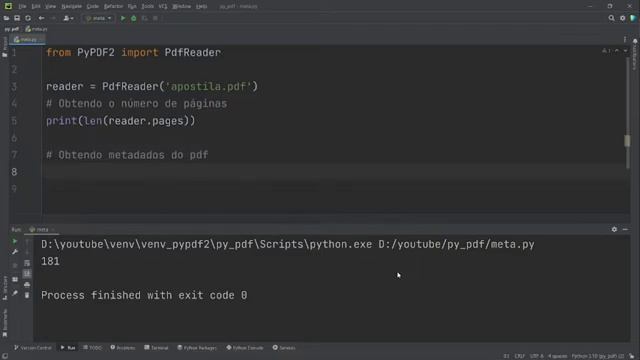Select meta.py breadcrumb in navigation bar
Image resolution: width=640 pixels, height=360 pixels.
tap(37, 29)
